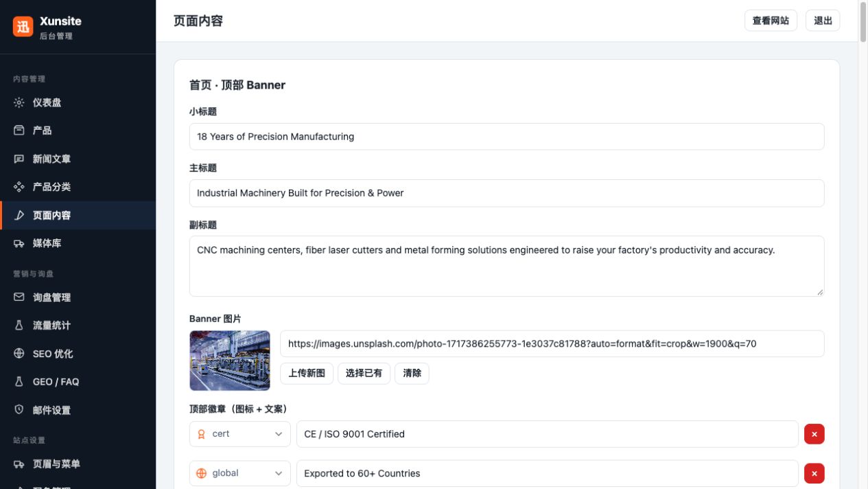868x489 pixels.
Task: Click the 主标题 input field
Action: pyautogui.click(x=506, y=193)
